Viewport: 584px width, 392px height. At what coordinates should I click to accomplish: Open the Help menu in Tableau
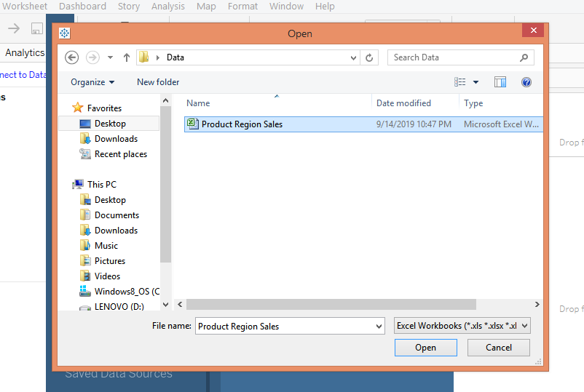pos(325,7)
